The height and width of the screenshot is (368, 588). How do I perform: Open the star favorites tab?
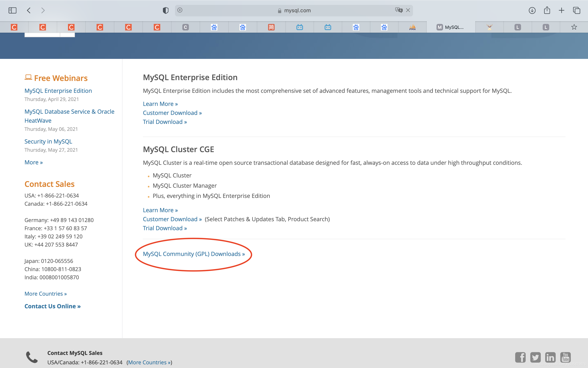pyautogui.click(x=574, y=27)
